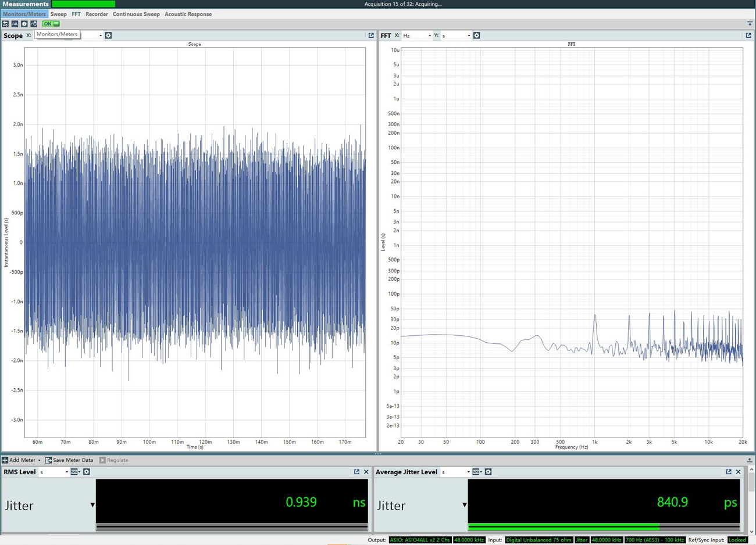The image size is (756, 545).
Task: Switch to the Continuous Sweep tab
Action: 136,14
